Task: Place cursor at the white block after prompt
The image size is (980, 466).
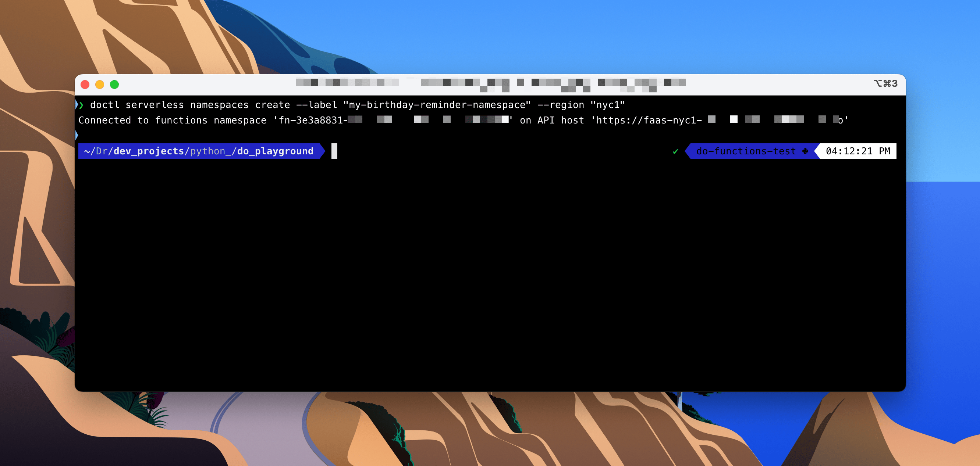Action: (x=334, y=151)
